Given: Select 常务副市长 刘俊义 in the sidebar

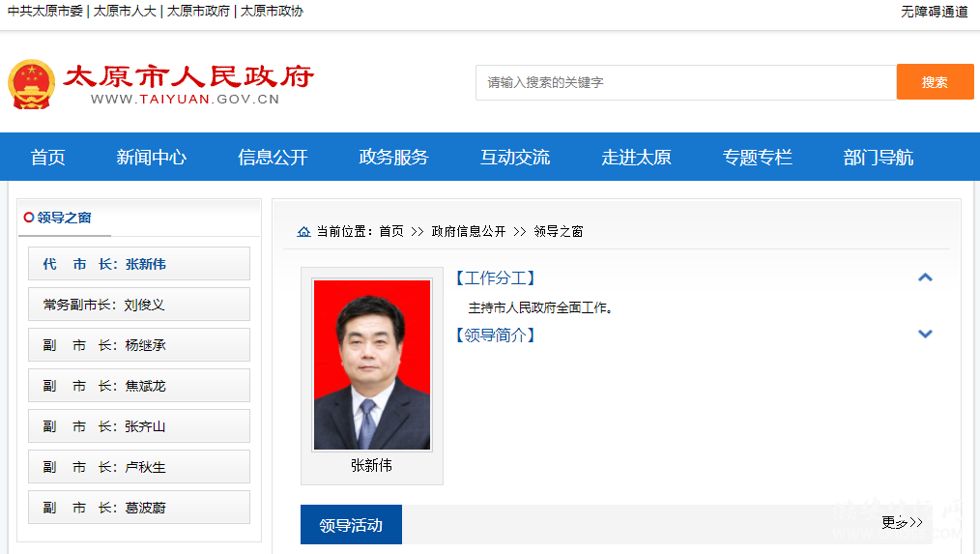Looking at the screenshot, I should [139, 305].
